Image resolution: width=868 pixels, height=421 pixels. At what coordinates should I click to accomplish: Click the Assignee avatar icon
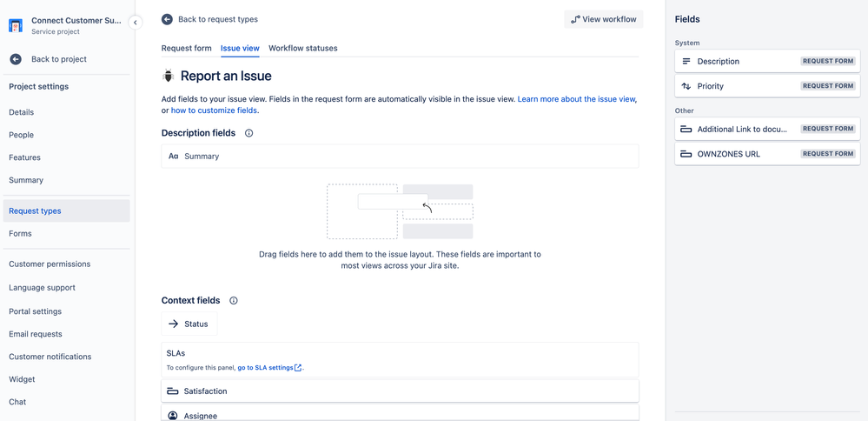[173, 416]
